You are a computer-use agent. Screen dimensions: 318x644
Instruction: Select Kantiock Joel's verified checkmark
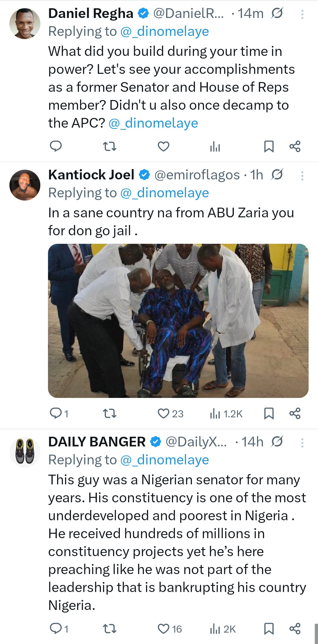coord(143,175)
